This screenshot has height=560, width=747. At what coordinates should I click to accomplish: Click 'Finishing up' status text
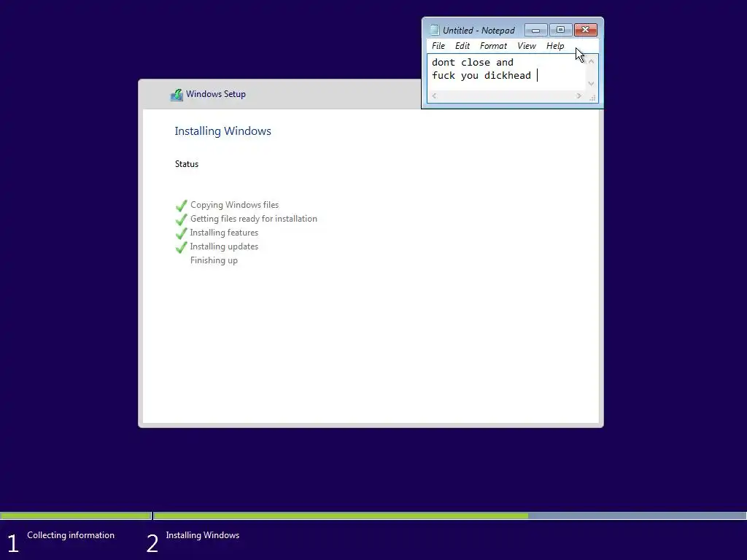pyautogui.click(x=214, y=260)
